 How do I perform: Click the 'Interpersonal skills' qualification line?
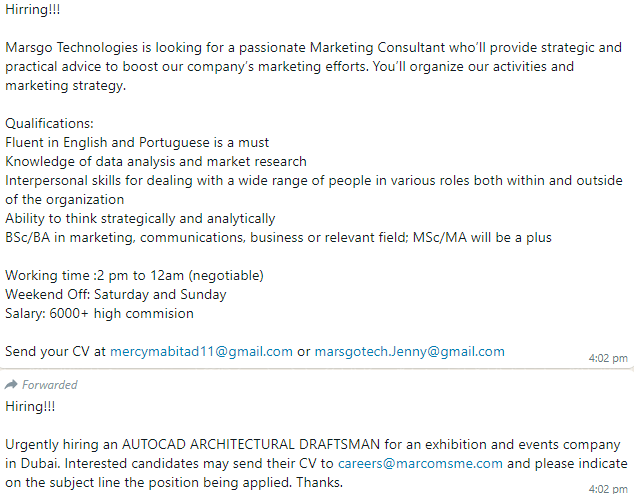click(314, 190)
